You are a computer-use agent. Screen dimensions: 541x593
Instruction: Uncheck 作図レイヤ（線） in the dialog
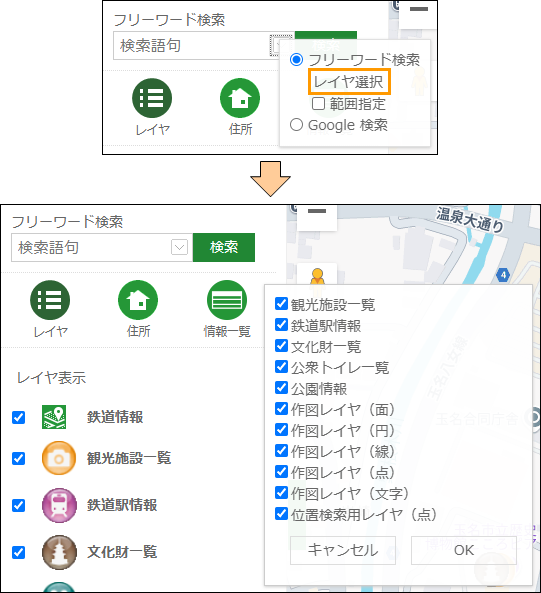(x=281, y=451)
